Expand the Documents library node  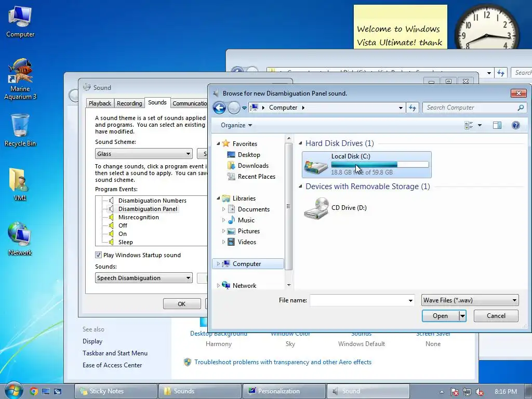click(223, 209)
